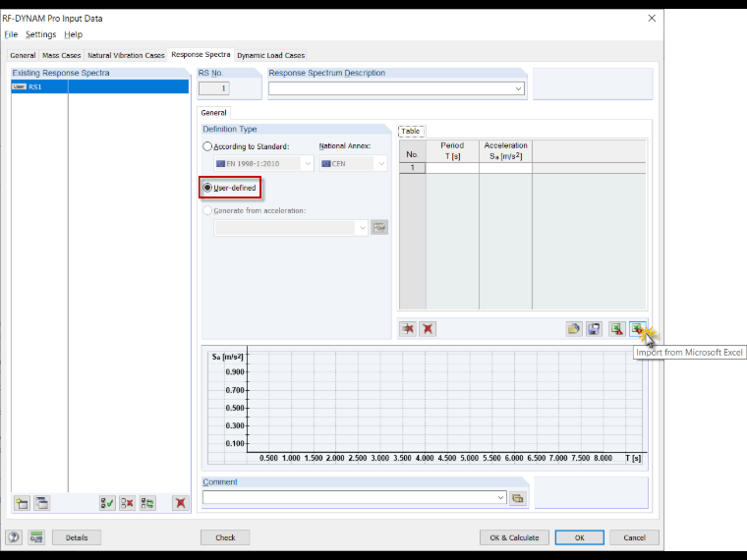The height and width of the screenshot is (560, 747).
Task: Open the EN 1998-1:2010 standard dropdown
Action: click(x=308, y=164)
